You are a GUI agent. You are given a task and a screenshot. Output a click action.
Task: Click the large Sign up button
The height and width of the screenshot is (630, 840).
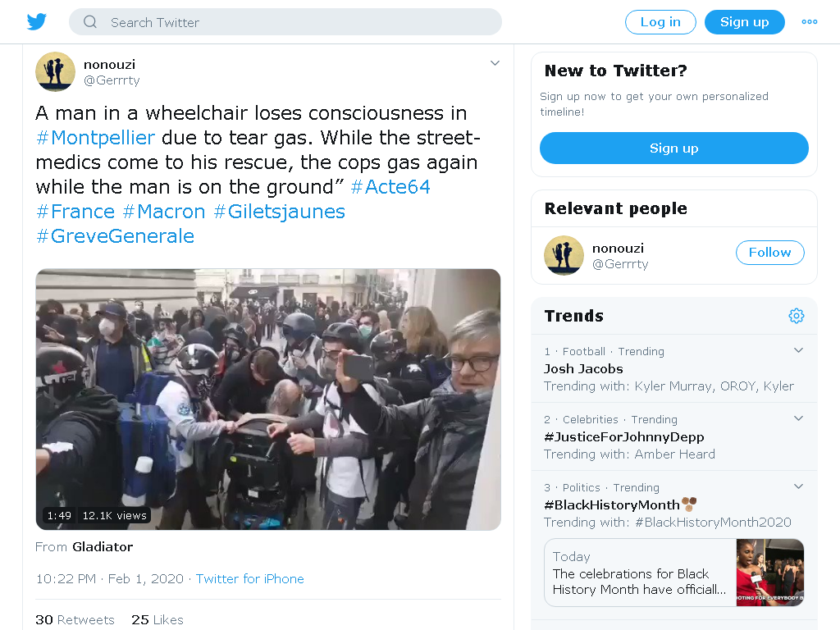click(674, 148)
